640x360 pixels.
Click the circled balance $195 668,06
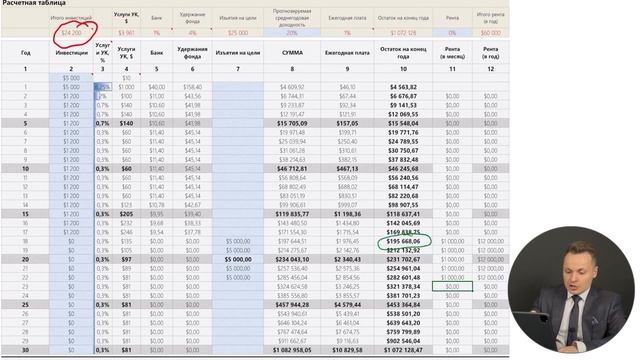point(403,241)
